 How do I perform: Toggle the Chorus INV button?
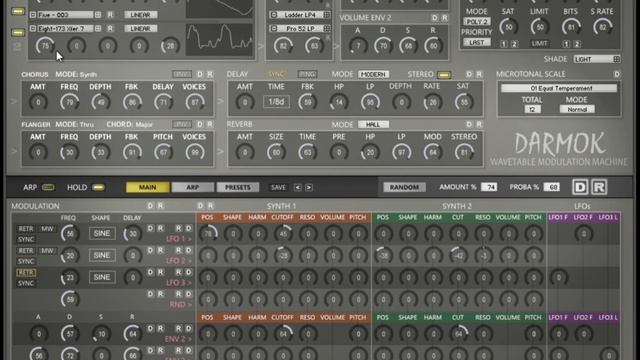point(182,74)
